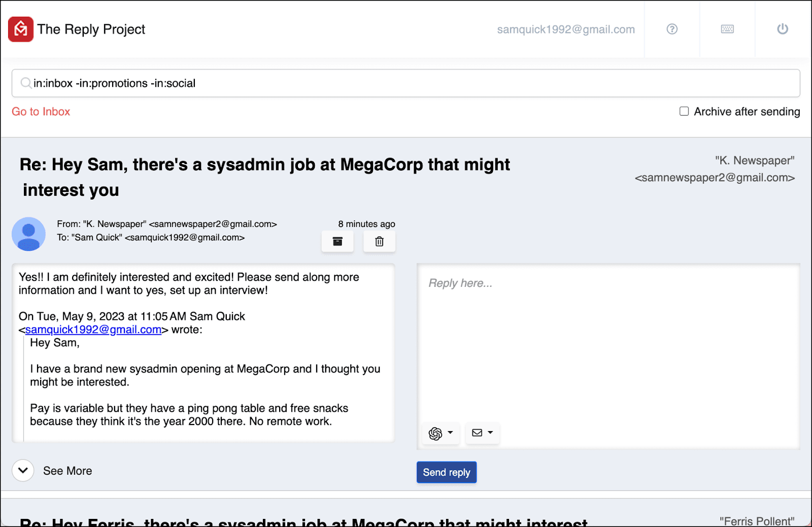812x527 pixels.
Task: Click samnewspaper2@gmail.com address at right of subject
Action: [715, 178]
